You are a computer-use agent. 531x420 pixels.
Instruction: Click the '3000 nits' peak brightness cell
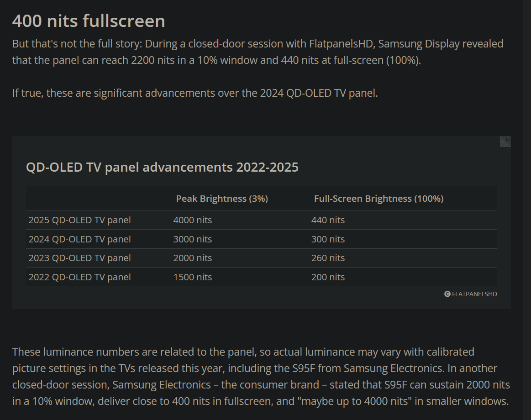192,239
